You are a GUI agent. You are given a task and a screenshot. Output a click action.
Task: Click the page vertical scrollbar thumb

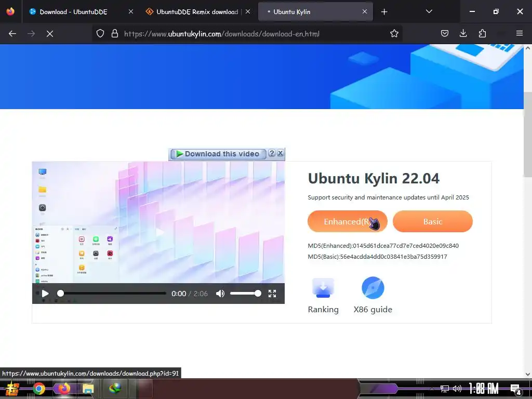(528, 134)
